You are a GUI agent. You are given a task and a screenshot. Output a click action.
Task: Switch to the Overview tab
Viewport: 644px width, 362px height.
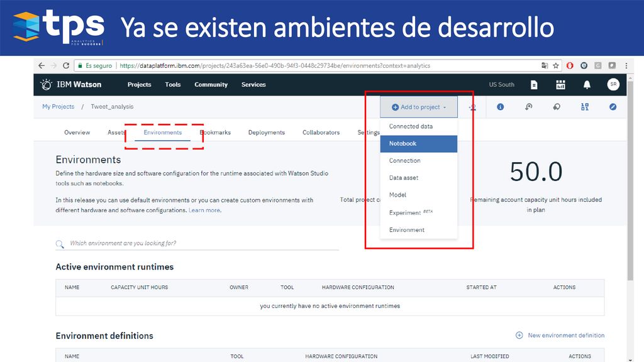coord(77,133)
